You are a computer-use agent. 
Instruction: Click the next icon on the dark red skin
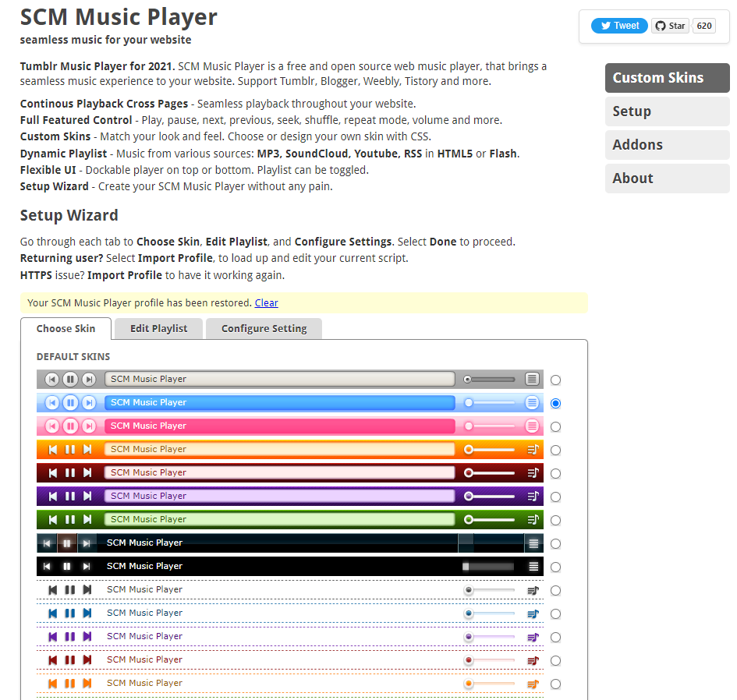87,472
